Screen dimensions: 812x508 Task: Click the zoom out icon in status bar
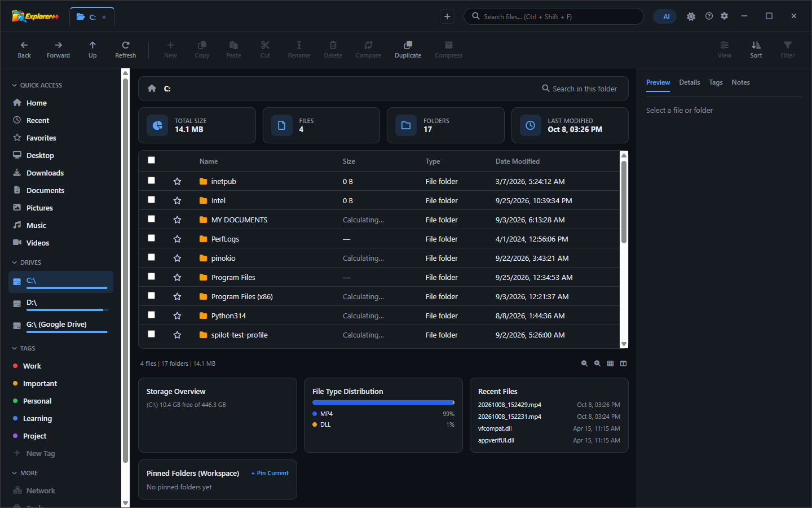[x=585, y=364]
